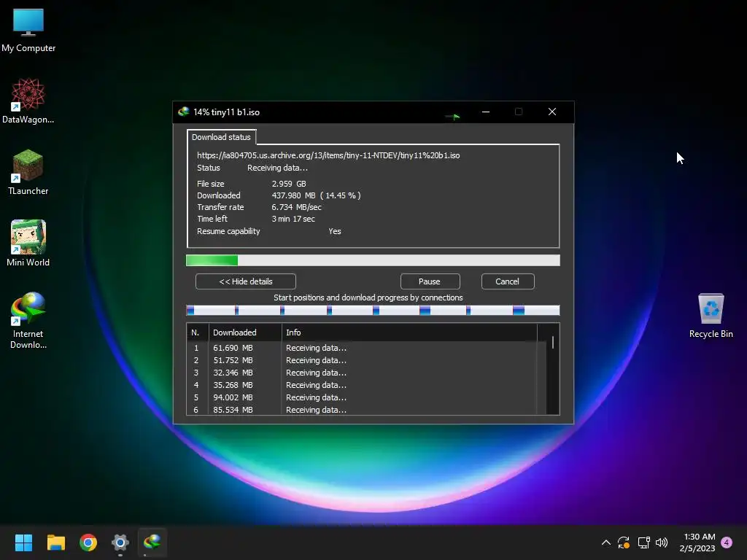Click the N. column header

coord(198,332)
